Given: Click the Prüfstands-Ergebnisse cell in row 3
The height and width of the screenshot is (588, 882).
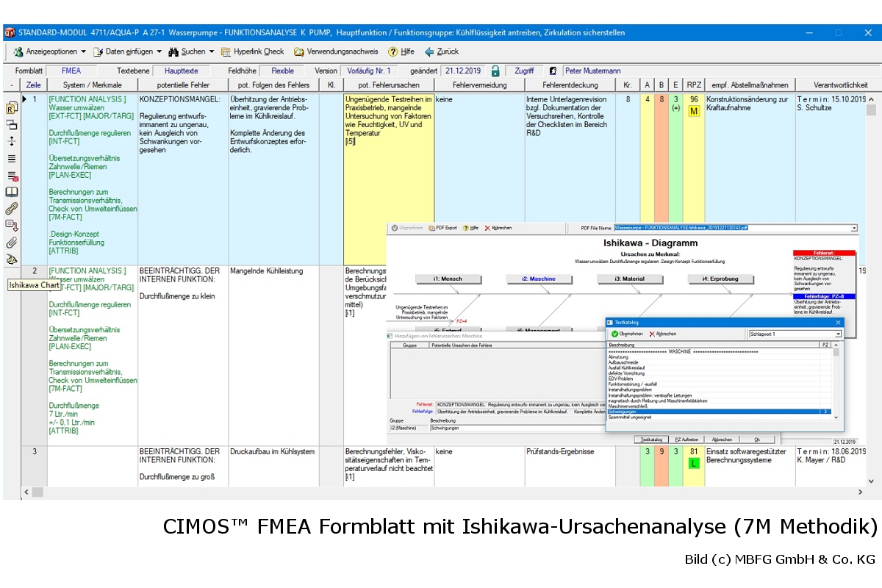Looking at the screenshot, I should [571, 466].
